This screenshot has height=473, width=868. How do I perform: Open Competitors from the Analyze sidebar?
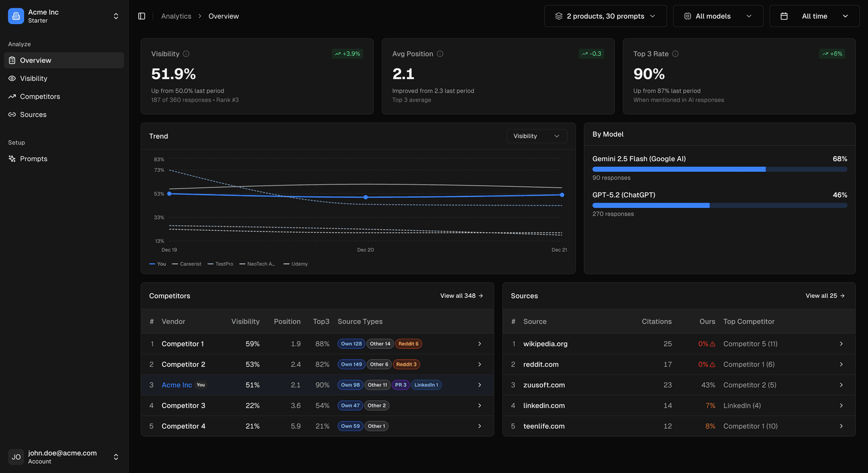(40, 96)
